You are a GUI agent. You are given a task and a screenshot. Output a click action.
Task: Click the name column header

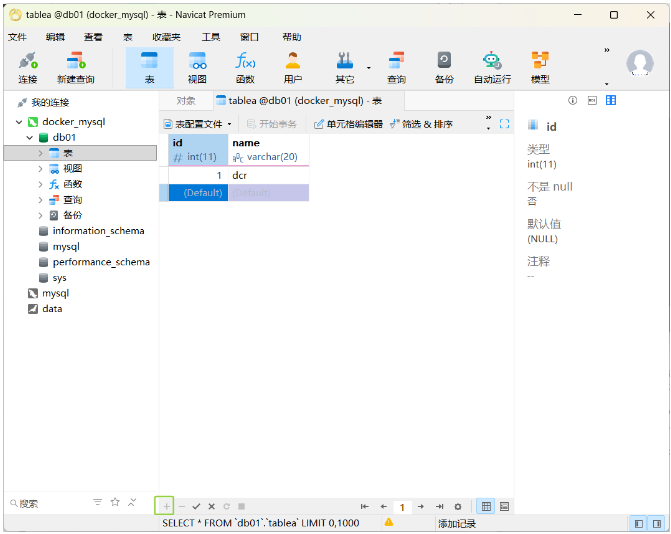[x=269, y=149]
